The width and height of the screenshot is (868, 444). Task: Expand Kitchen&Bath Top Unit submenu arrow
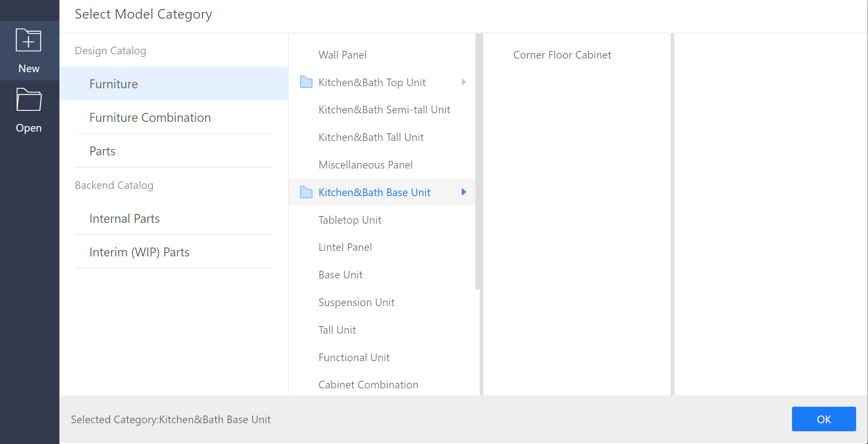point(463,82)
